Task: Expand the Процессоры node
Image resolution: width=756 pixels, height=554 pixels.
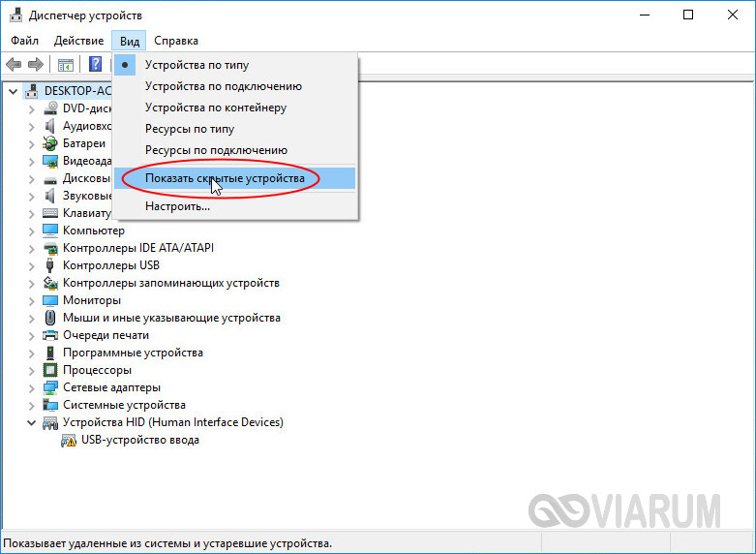Action: tap(32, 371)
